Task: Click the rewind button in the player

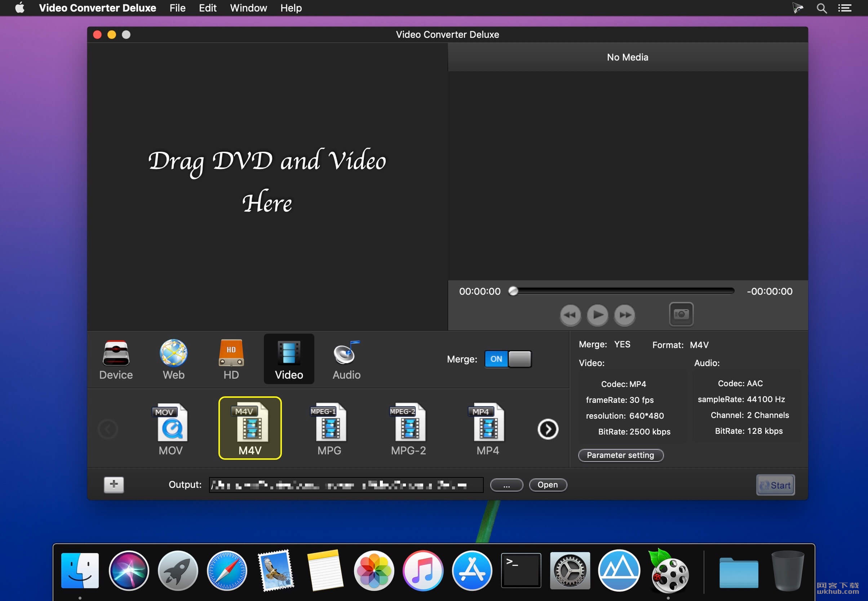Action: tap(570, 315)
